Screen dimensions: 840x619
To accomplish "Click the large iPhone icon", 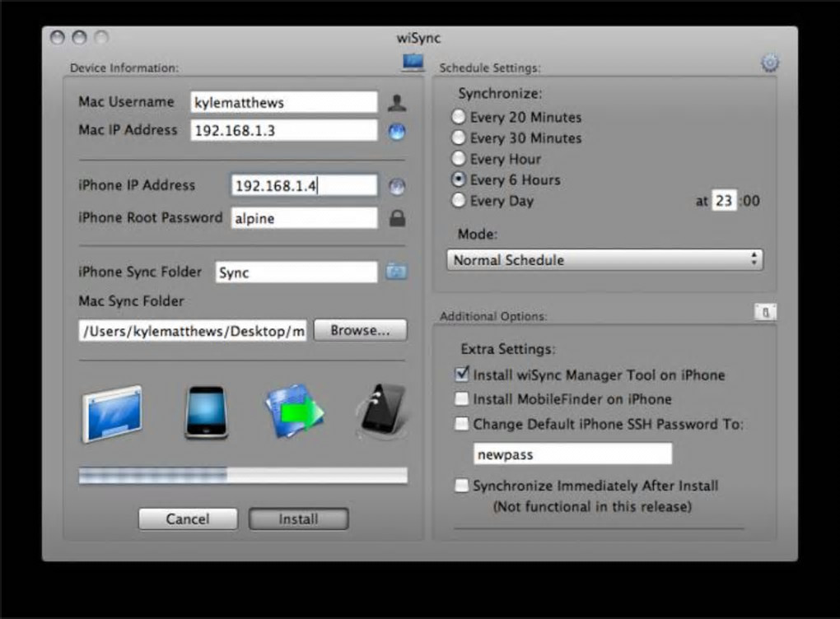I will coord(206,412).
